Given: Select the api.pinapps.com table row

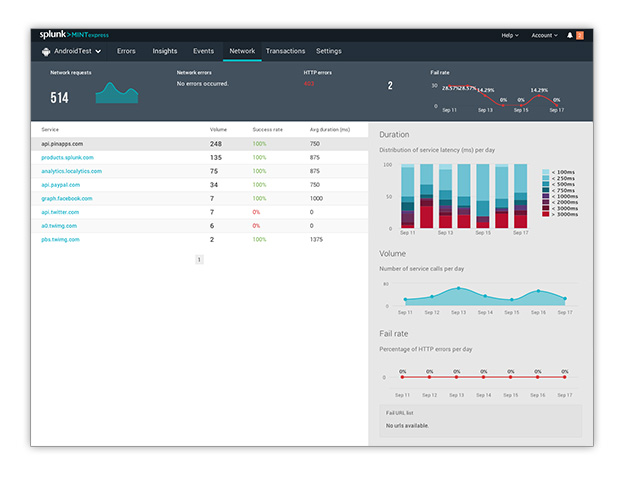Looking at the screenshot, I should point(199,144).
